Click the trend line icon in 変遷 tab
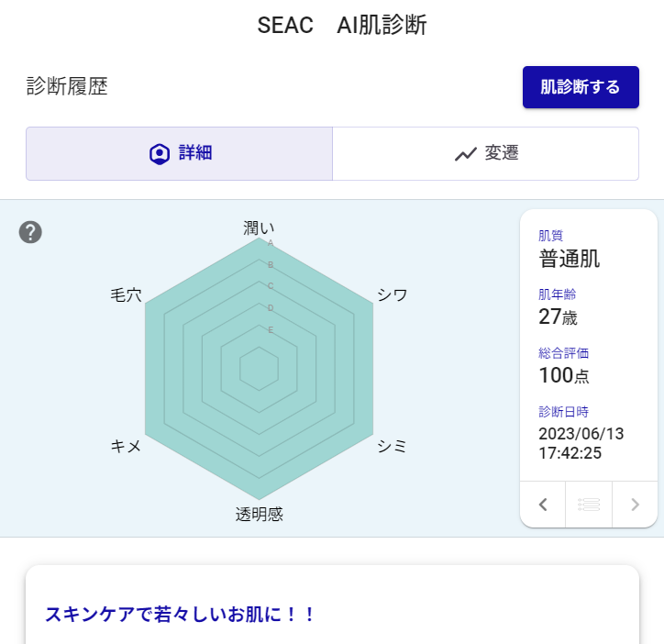 click(466, 153)
